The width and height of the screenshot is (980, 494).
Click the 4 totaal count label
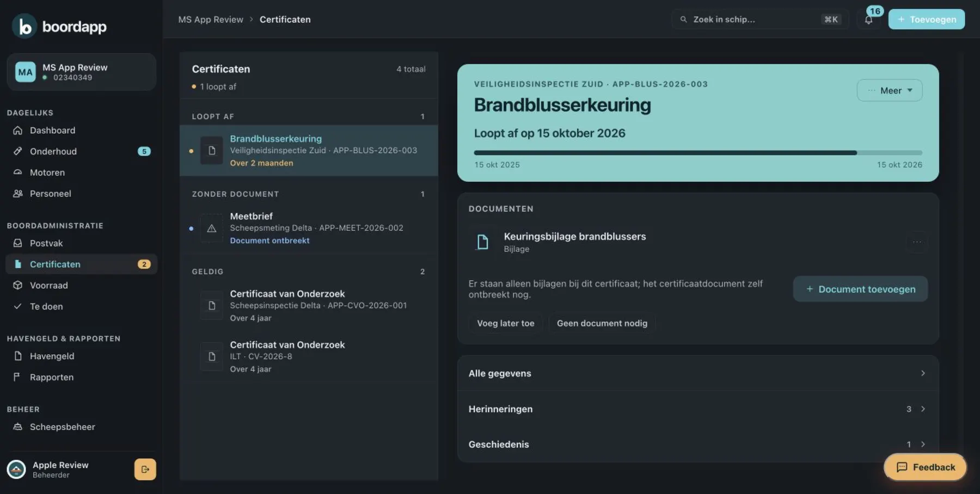tap(411, 69)
